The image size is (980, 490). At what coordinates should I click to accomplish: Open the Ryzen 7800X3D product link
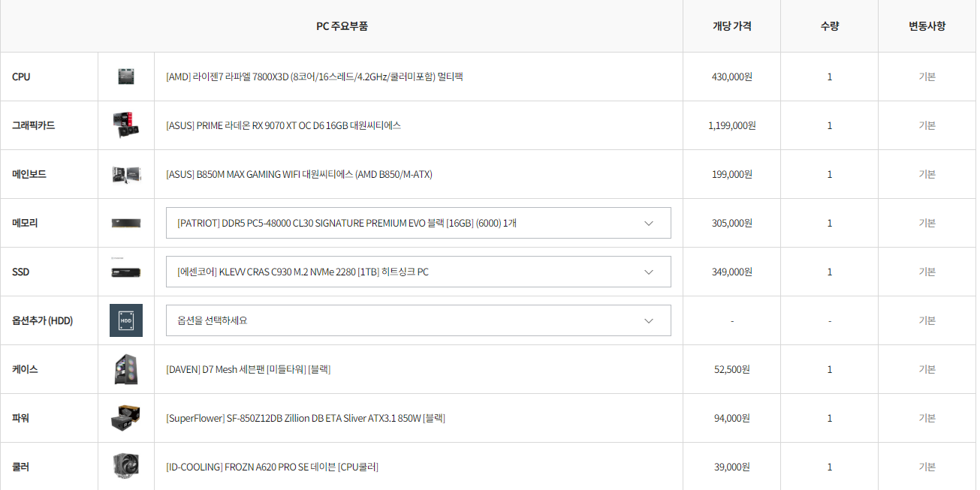click(x=314, y=77)
